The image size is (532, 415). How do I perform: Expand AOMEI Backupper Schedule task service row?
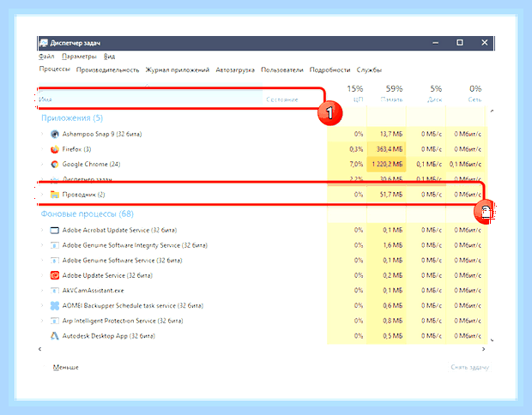[x=42, y=305]
